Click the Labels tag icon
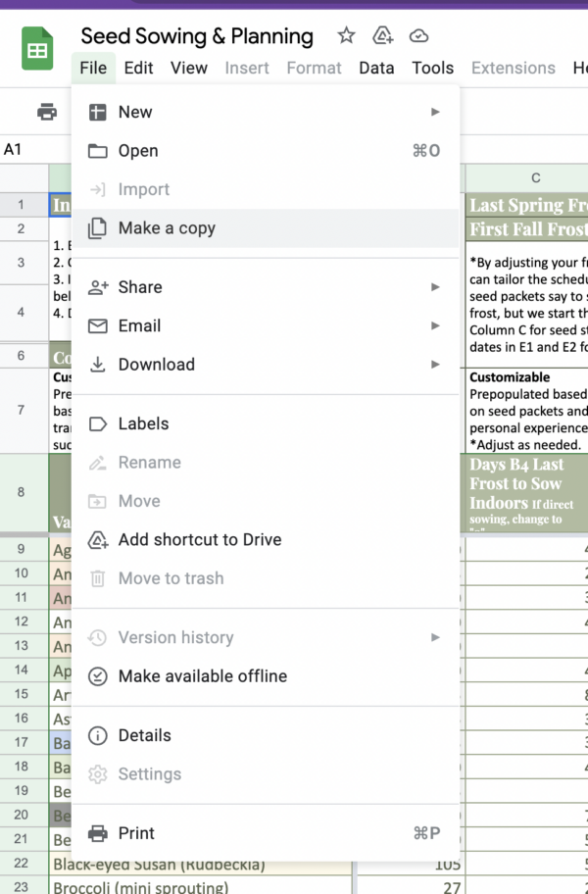Screen dimensions: 588x894 point(98,423)
